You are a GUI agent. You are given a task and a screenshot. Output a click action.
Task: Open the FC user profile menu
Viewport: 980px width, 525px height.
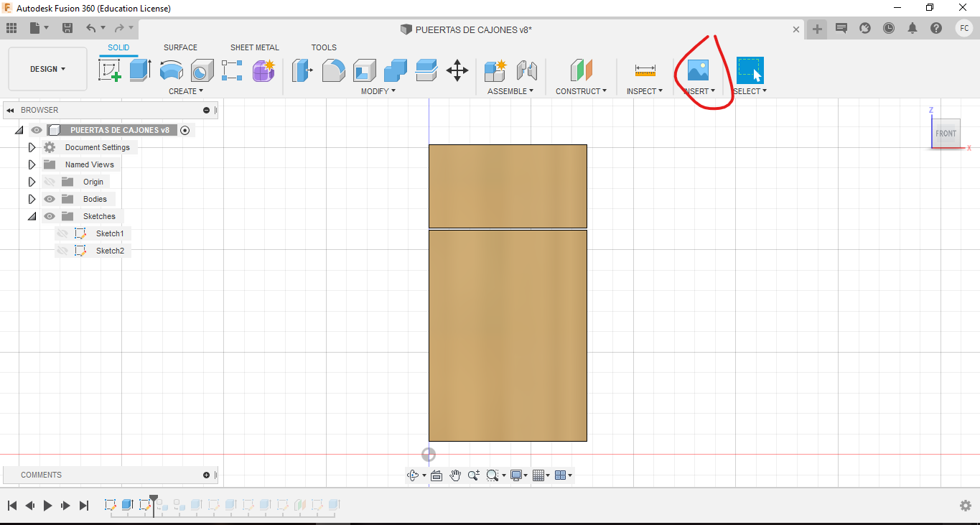coord(964,28)
